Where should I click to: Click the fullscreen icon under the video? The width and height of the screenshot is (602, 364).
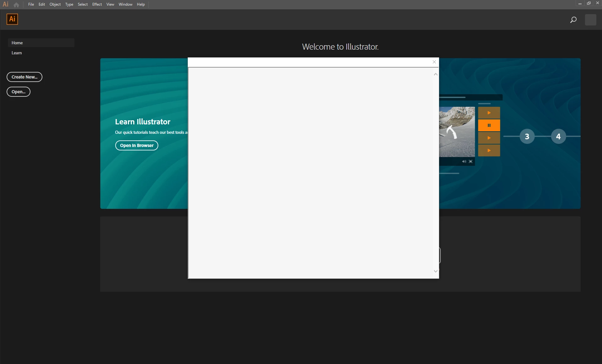click(470, 161)
